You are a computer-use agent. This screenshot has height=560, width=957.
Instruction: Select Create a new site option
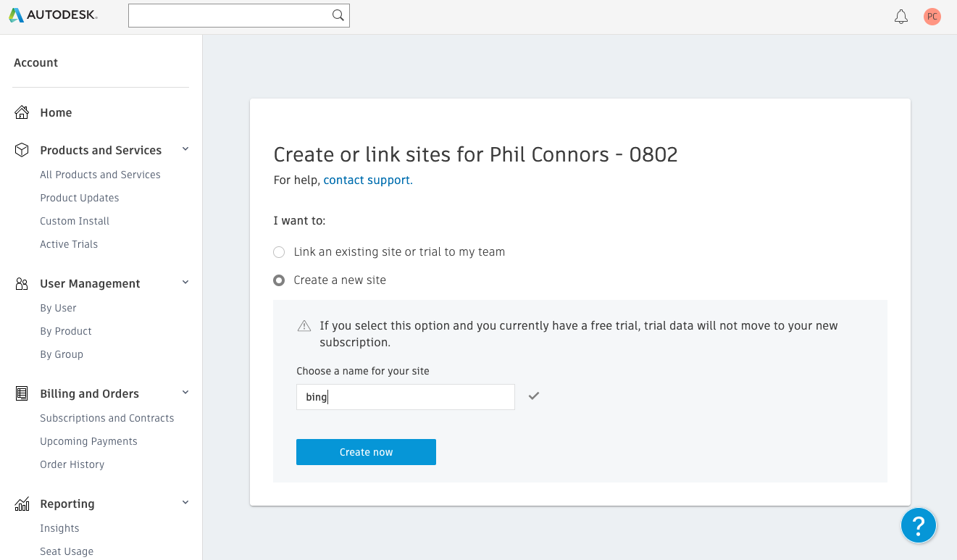pos(279,280)
